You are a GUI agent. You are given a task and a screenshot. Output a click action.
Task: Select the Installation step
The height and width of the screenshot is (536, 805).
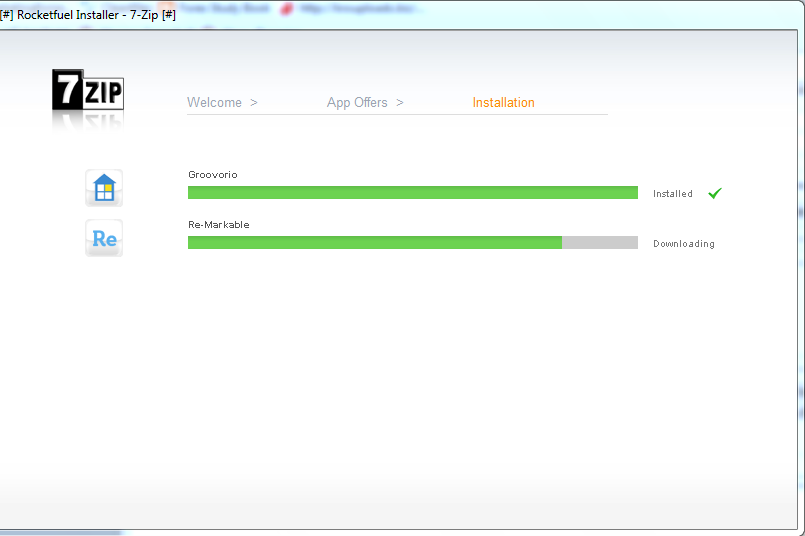503,103
